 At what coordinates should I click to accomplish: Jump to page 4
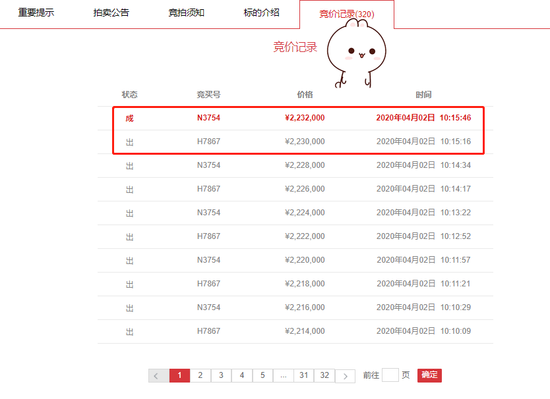[242, 376]
